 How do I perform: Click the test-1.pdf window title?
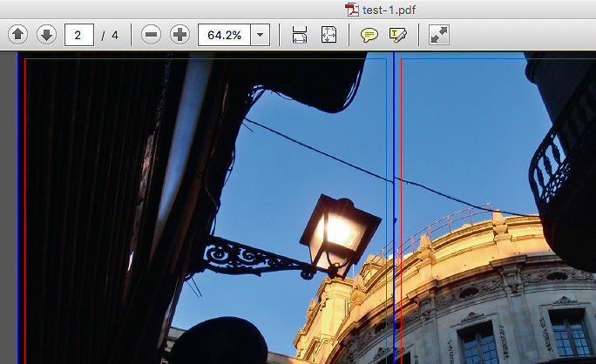[389, 10]
